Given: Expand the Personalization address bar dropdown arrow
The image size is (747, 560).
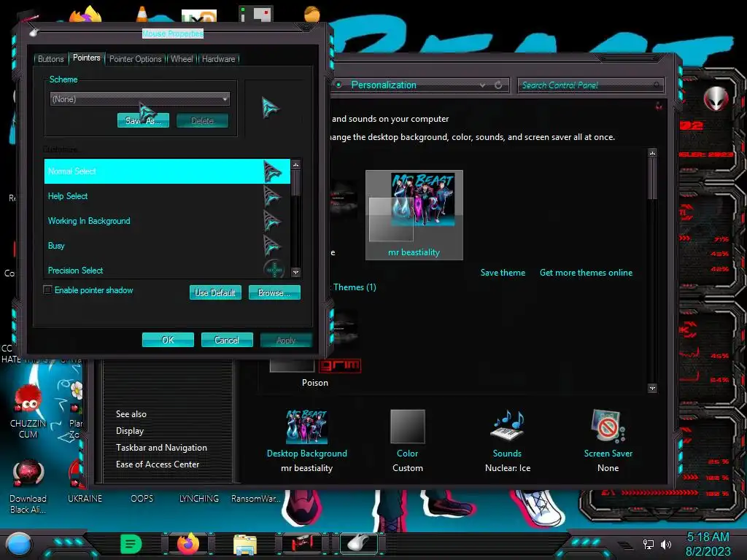Looking at the screenshot, I should point(483,85).
